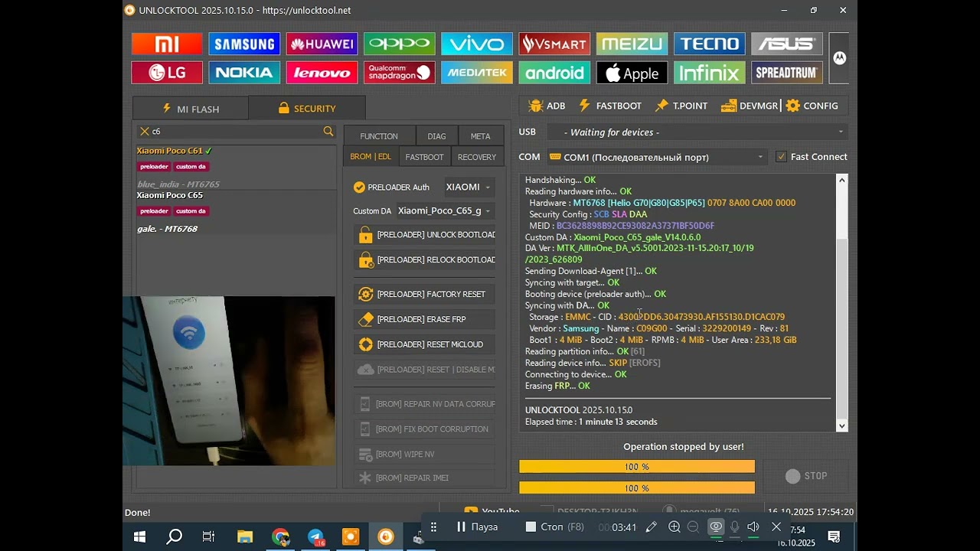Image resolution: width=980 pixels, height=551 pixels.
Task: Click the log scrollbar down arrow
Action: (x=842, y=426)
